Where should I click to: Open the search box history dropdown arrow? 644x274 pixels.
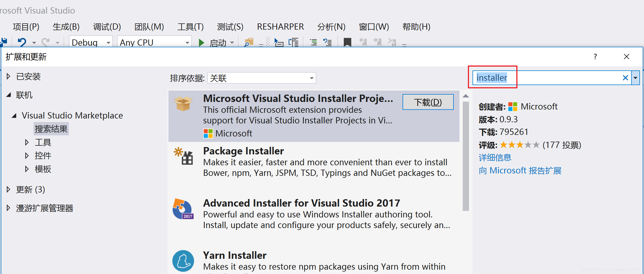click(x=636, y=78)
